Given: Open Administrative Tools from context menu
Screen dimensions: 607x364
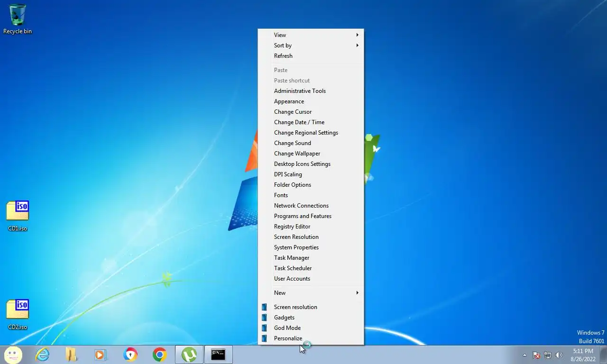Looking at the screenshot, I should (311, 91).
